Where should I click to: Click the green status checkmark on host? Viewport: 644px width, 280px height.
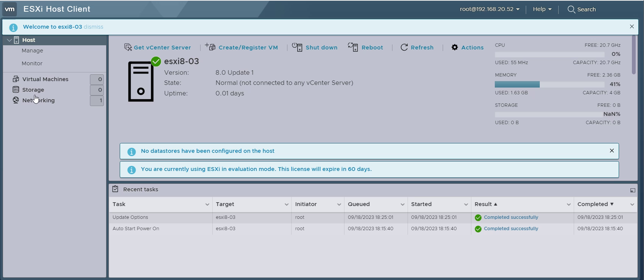point(156,61)
